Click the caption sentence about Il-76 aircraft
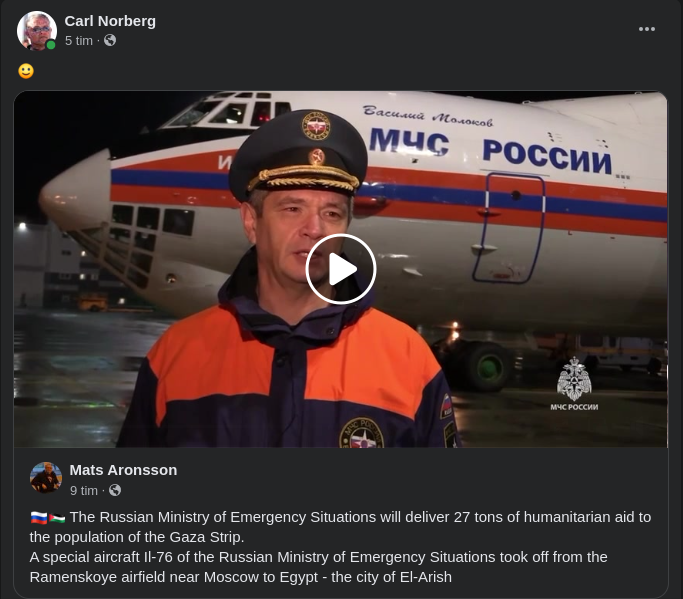683x599 pixels. point(318,567)
